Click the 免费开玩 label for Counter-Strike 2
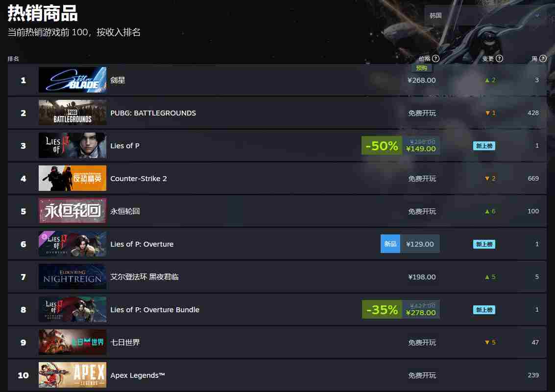The height and width of the screenshot is (392, 555). [x=422, y=179]
